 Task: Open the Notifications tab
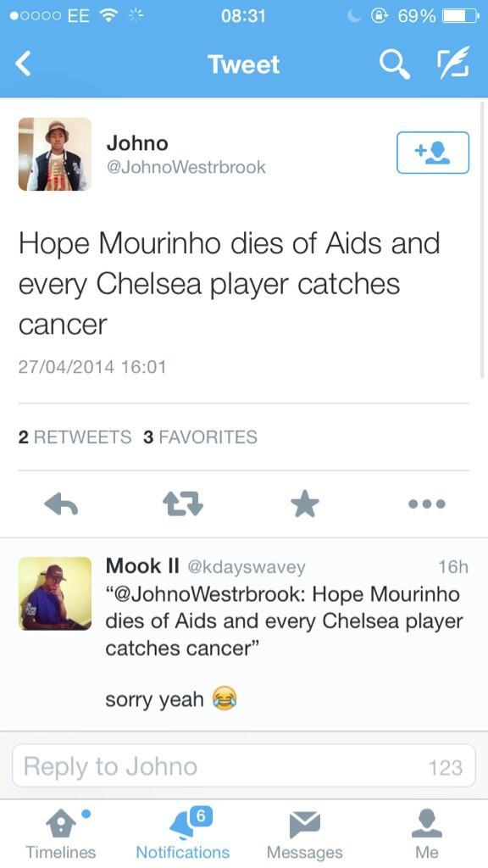coord(183,835)
